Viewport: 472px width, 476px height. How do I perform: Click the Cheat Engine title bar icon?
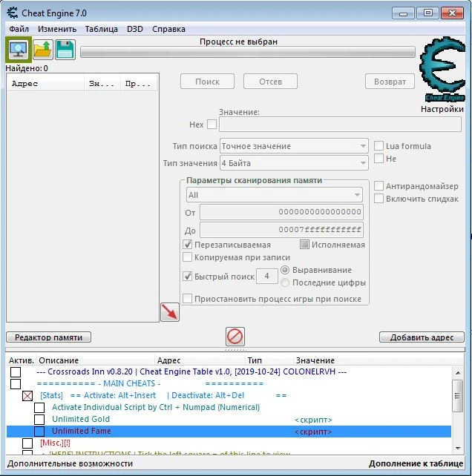13,13
